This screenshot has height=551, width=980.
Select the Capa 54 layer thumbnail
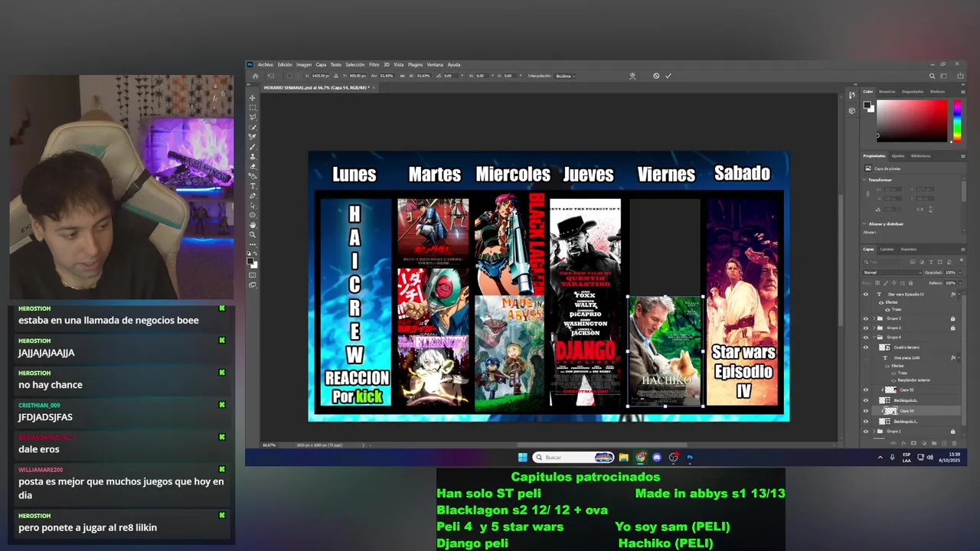[x=890, y=411]
